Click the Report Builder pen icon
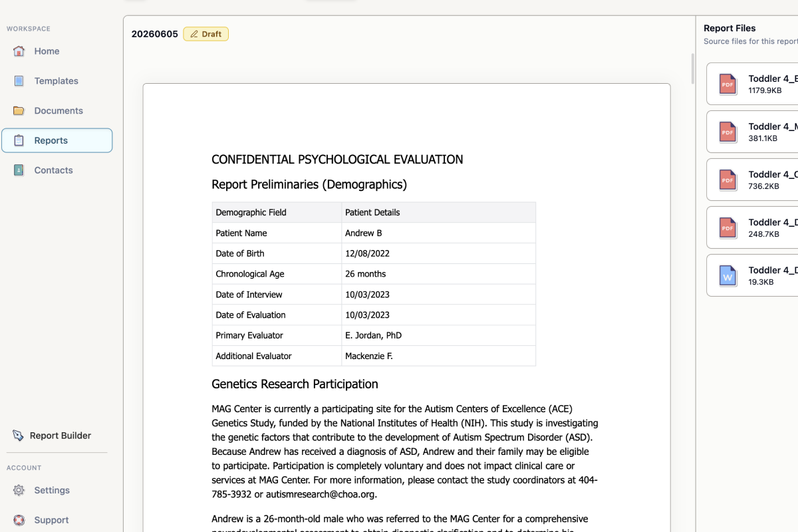Viewport: 798px width, 532px height. 19,436
